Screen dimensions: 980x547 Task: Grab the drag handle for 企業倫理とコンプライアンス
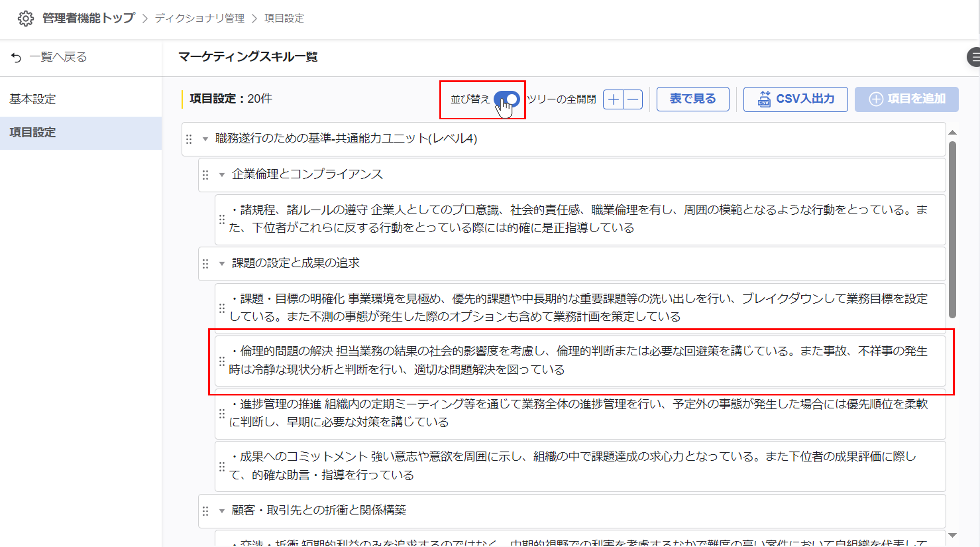(x=205, y=175)
